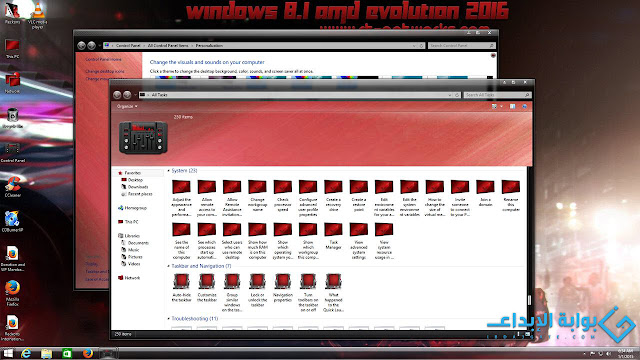Show preview pane in All Tasks window
This screenshot has height=360, width=640.
tap(512, 107)
